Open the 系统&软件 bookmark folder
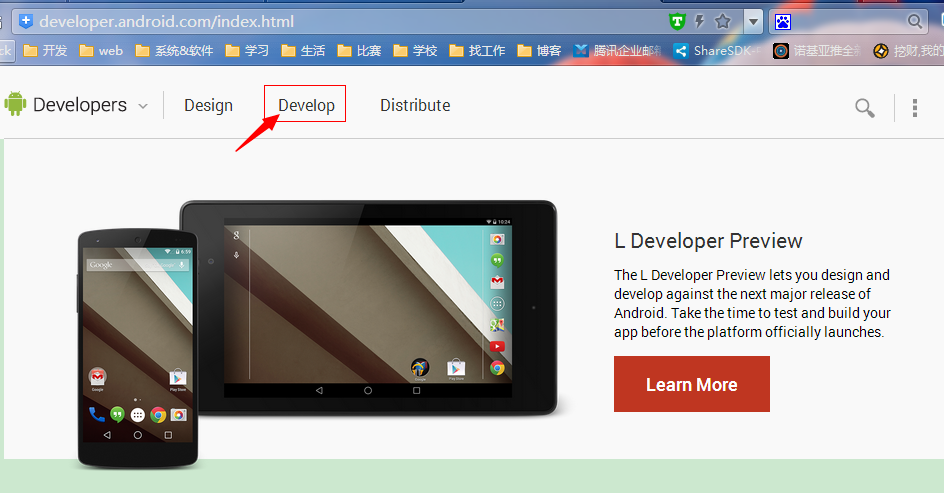The image size is (944, 493). coord(174,51)
